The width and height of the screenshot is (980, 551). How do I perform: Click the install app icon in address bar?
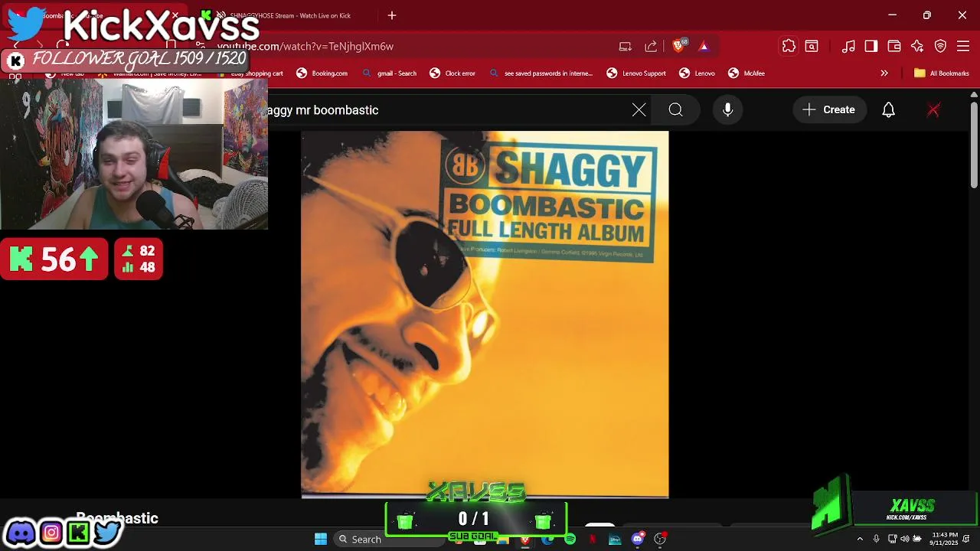pyautogui.click(x=626, y=47)
